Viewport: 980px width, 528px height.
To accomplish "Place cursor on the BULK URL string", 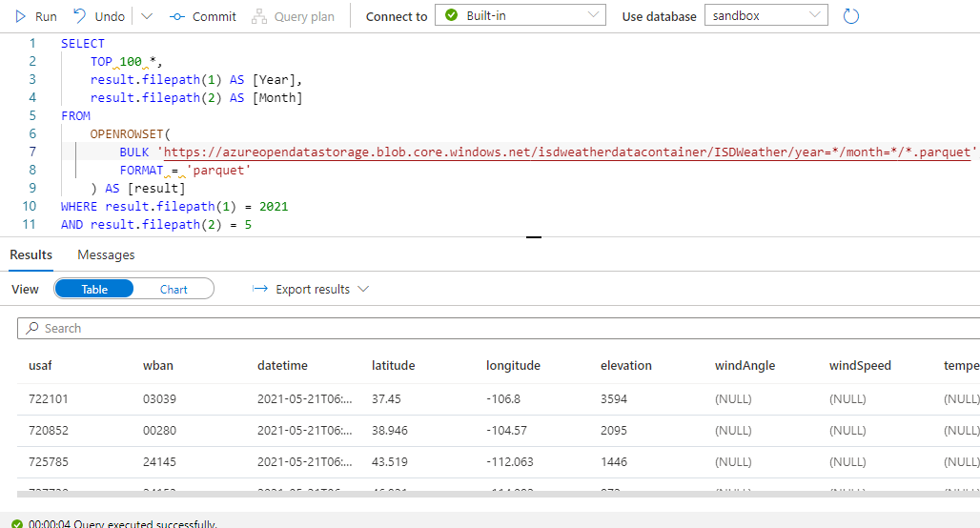I will 567,152.
